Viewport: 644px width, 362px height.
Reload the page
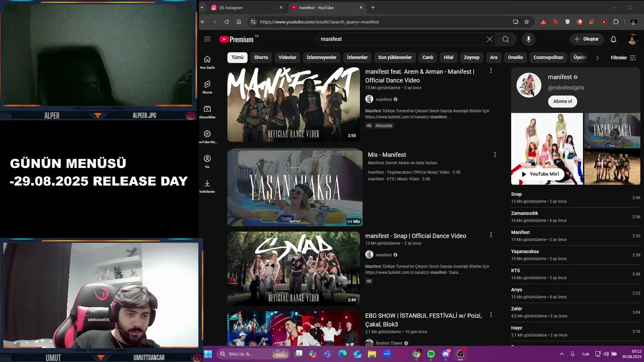pos(226,22)
